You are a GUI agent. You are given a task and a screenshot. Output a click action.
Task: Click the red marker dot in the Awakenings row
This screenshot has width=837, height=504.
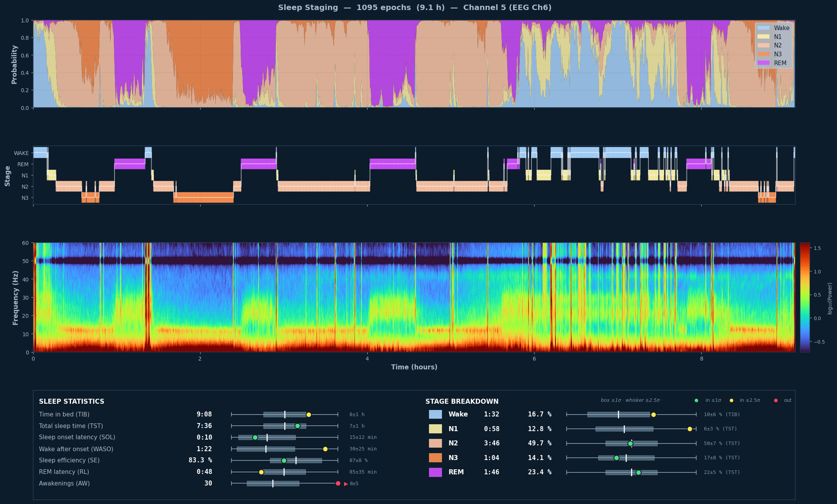click(338, 484)
